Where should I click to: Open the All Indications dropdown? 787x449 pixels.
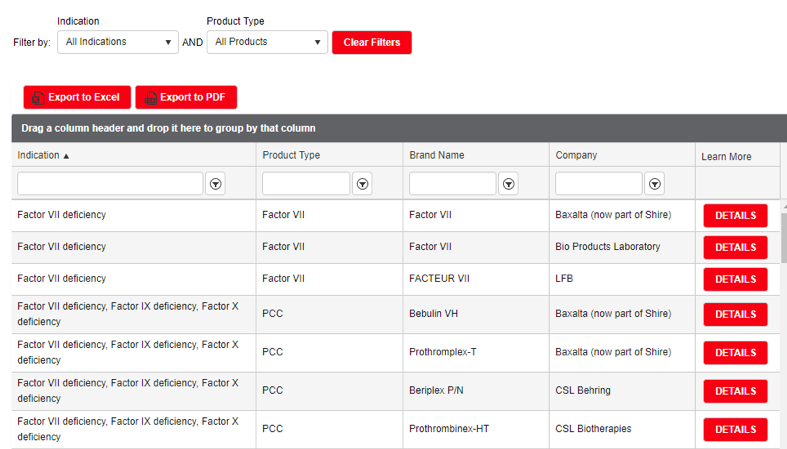point(118,42)
